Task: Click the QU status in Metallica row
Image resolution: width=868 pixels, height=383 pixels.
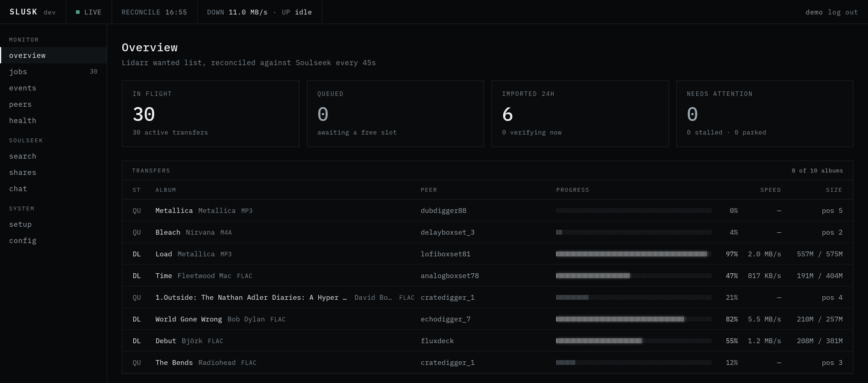Action: [137, 210]
